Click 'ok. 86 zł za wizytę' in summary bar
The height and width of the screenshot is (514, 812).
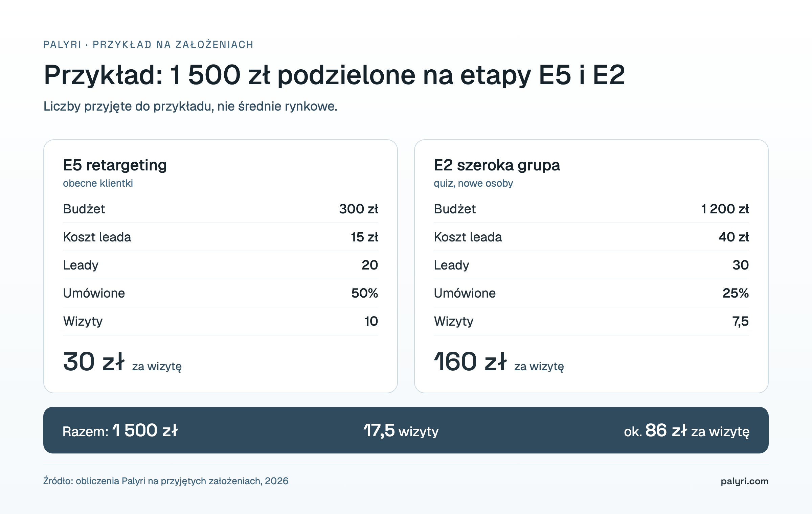pyautogui.click(x=687, y=431)
